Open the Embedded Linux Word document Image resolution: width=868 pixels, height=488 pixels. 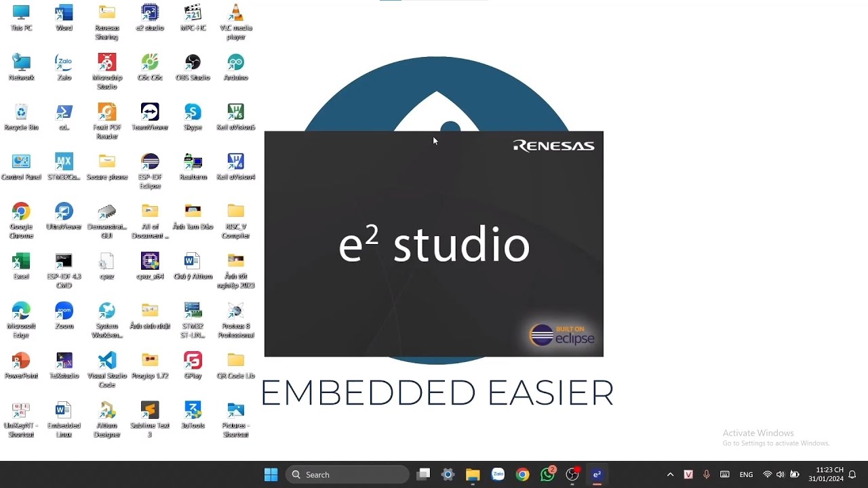pyautogui.click(x=64, y=419)
